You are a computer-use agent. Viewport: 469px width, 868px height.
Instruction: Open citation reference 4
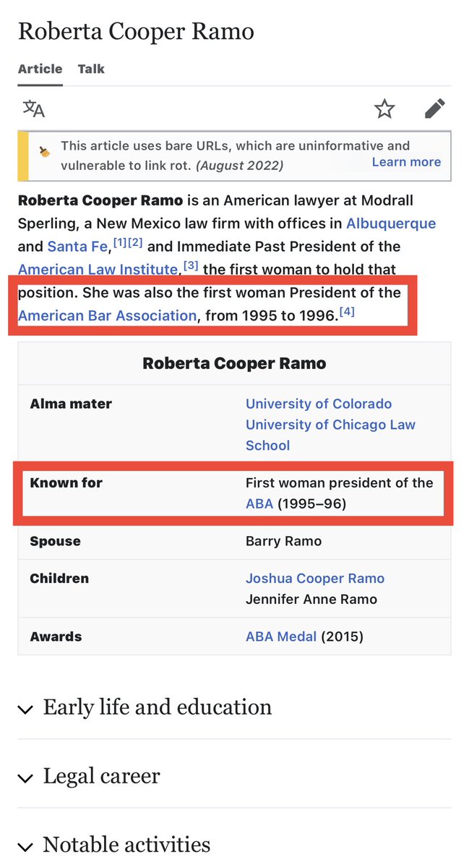[347, 312]
